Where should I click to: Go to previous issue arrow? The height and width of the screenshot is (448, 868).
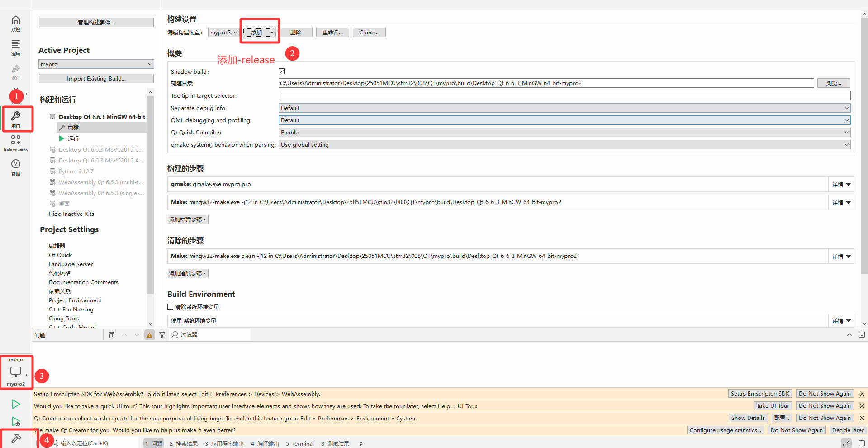coord(124,335)
